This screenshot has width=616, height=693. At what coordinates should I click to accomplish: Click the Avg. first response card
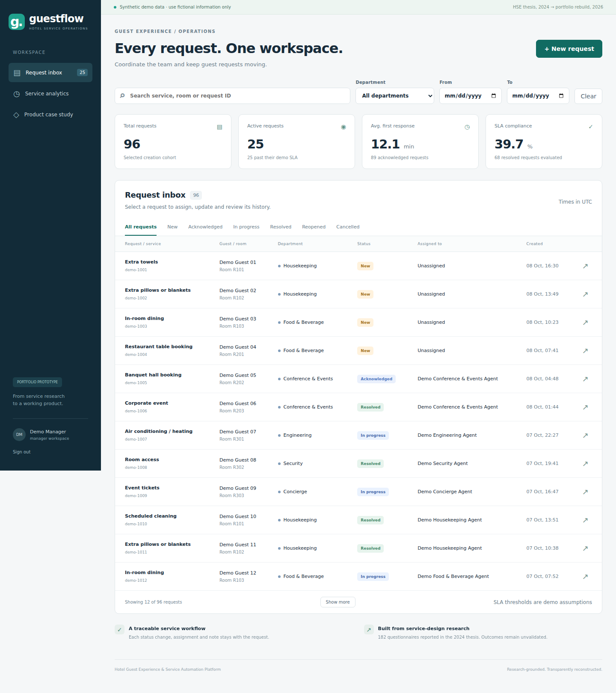point(420,142)
